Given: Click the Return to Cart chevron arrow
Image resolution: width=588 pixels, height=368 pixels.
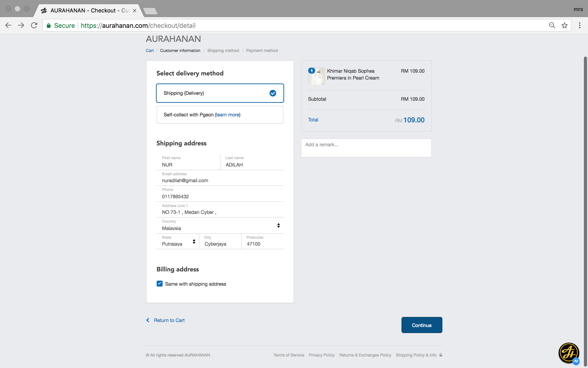Looking at the screenshot, I should click(148, 320).
